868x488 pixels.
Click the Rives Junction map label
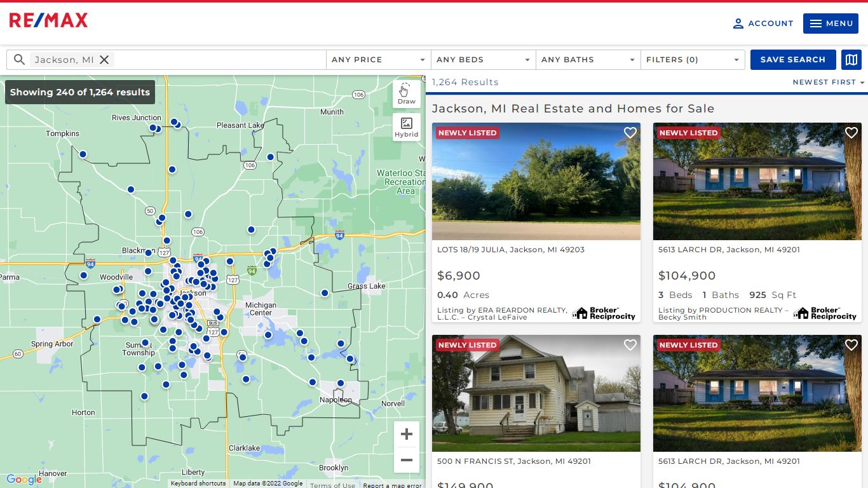tap(137, 118)
